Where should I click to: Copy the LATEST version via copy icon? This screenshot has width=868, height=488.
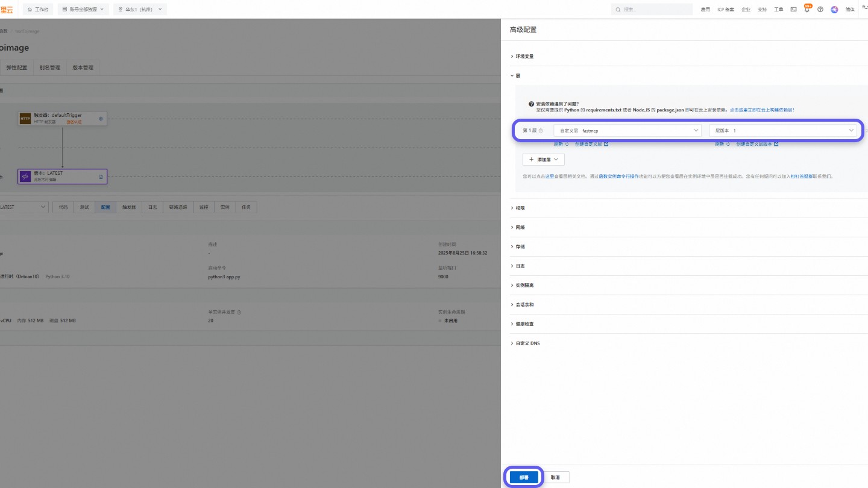[101, 176]
